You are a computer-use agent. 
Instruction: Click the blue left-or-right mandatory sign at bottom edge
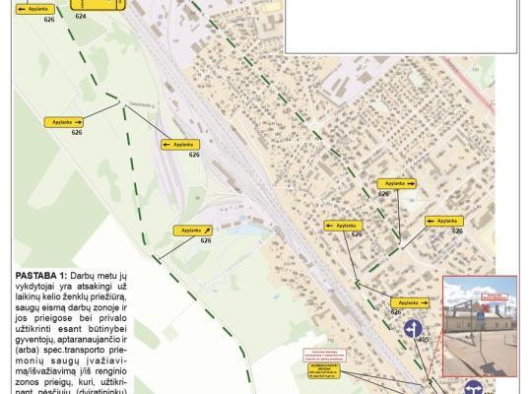[x=473, y=387]
